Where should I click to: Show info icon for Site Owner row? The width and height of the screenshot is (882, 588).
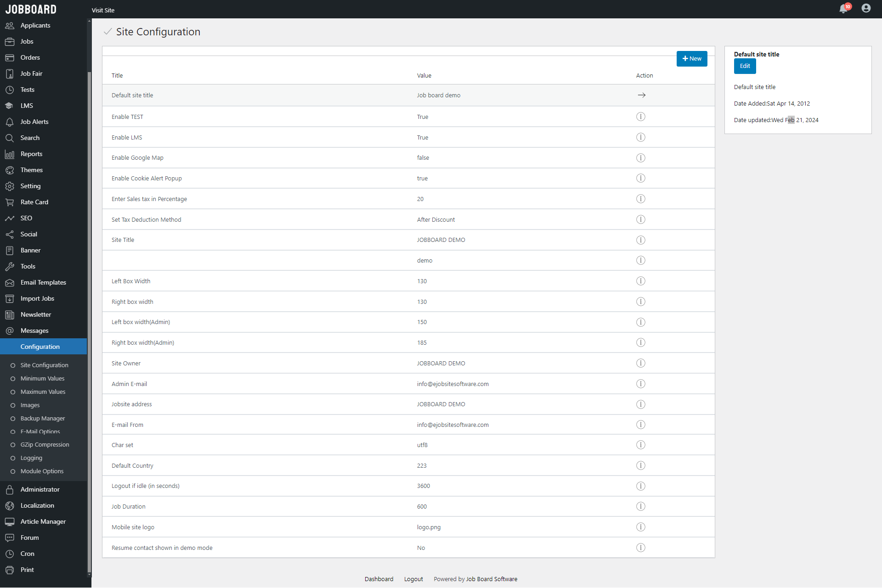pos(641,363)
